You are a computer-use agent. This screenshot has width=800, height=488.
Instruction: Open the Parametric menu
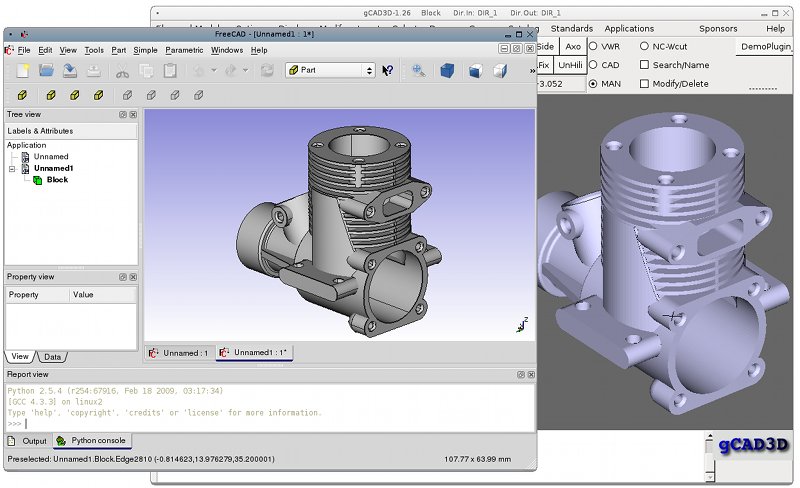pyautogui.click(x=184, y=50)
